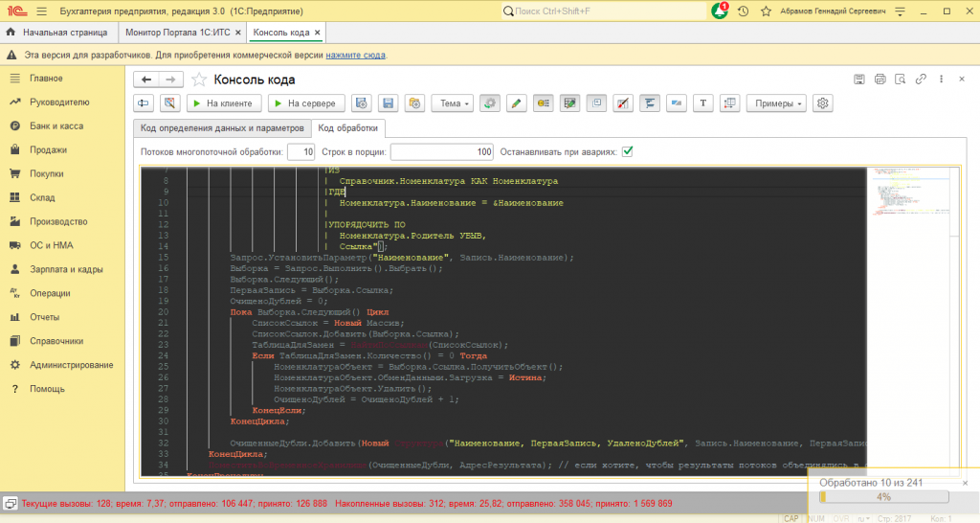The height and width of the screenshot is (523, 980).
Task: Click the T text toolbar icon
Action: [703, 103]
